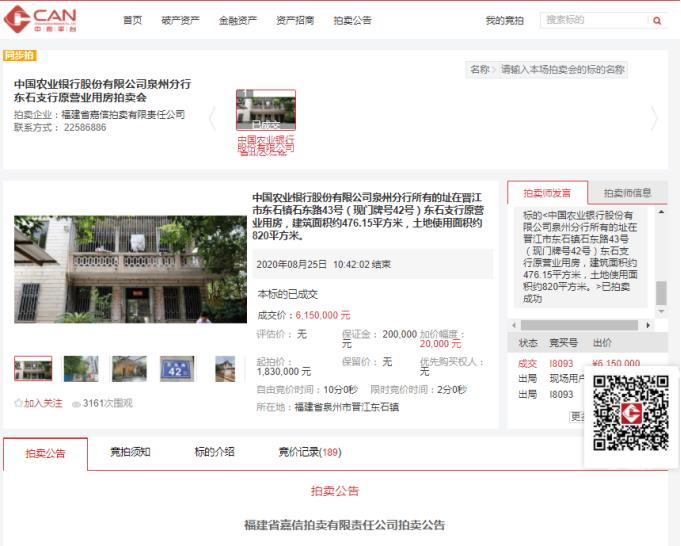Screen dimensions: 681x546
Task: Click the end time 2020年08月25日 10:42:02
Action: click(313, 264)
